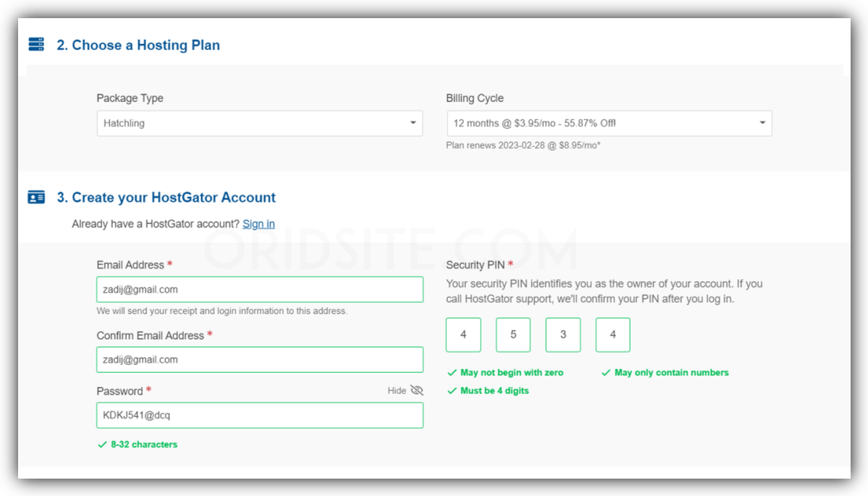Click the Hide password label
The height and width of the screenshot is (496, 868).
pos(397,391)
